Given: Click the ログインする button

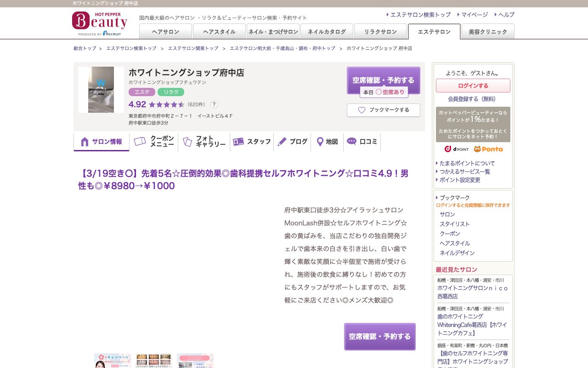Looking at the screenshot, I should pyautogui.click(x=473, y=86).
